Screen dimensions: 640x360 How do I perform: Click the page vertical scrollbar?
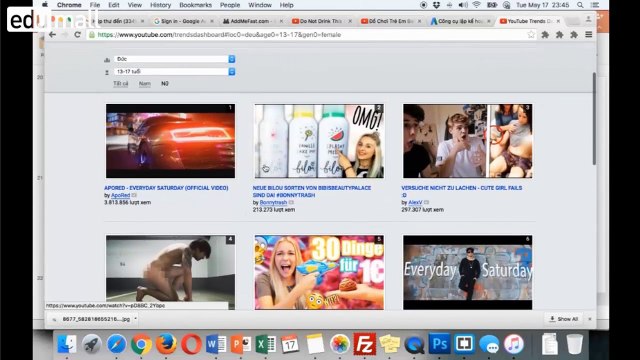point(594,118)
